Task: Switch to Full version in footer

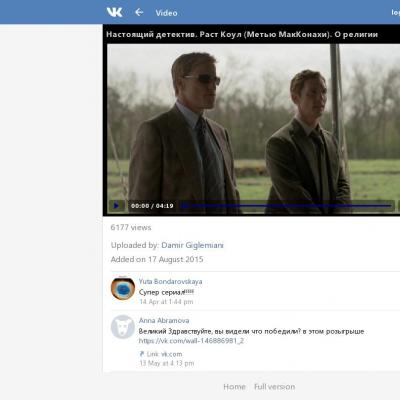Action: (x=274, y=387)
